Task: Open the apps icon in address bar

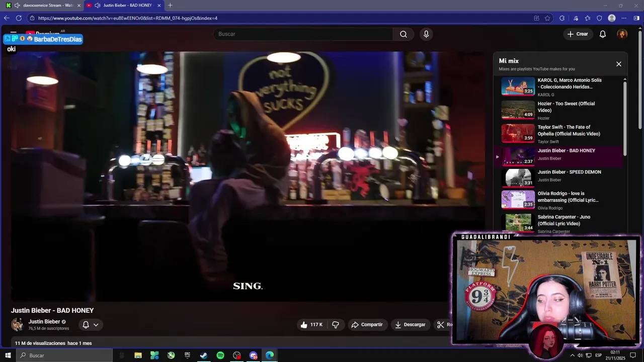Action: [537, 18]
